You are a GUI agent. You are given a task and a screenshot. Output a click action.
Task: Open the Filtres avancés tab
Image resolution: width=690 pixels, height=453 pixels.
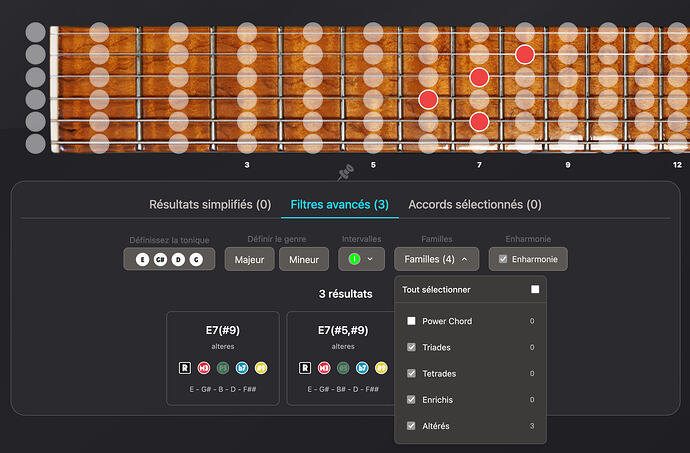click(x=339, y=204)
